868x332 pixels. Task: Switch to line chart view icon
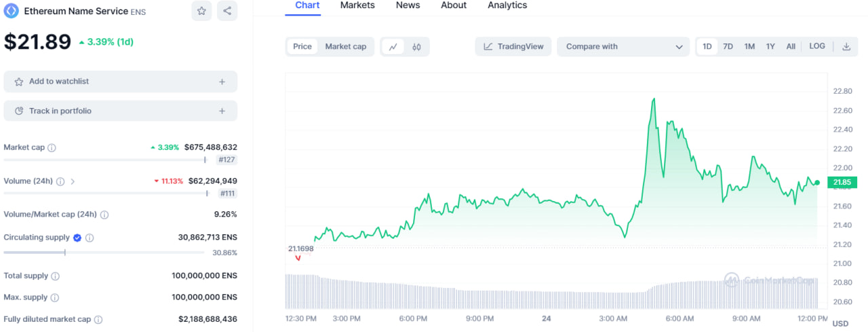[x=393, y=47]
